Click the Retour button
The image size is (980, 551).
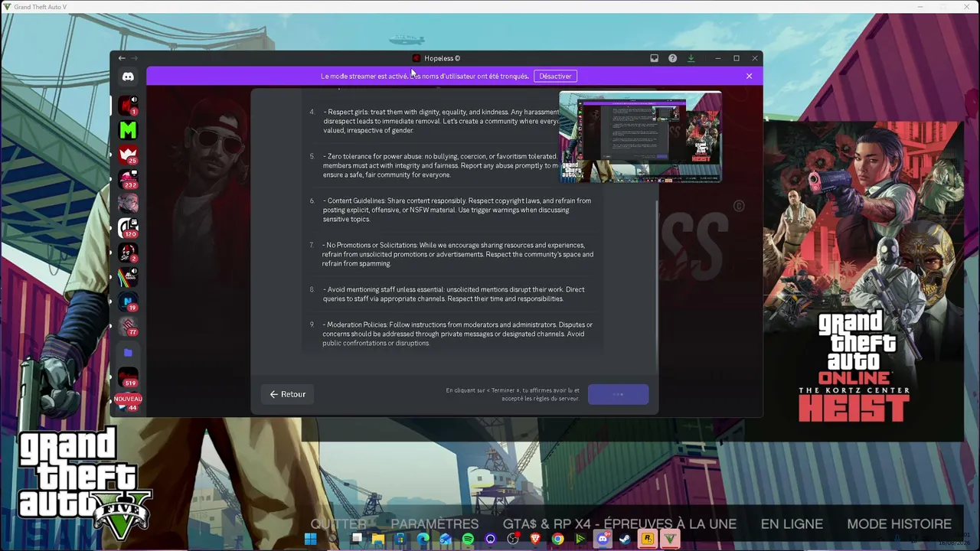[287, 394]
